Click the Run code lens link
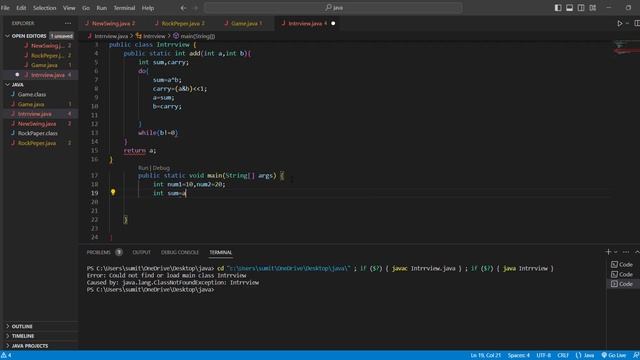The height and width of the screenshot is (360, 640). 143,168
